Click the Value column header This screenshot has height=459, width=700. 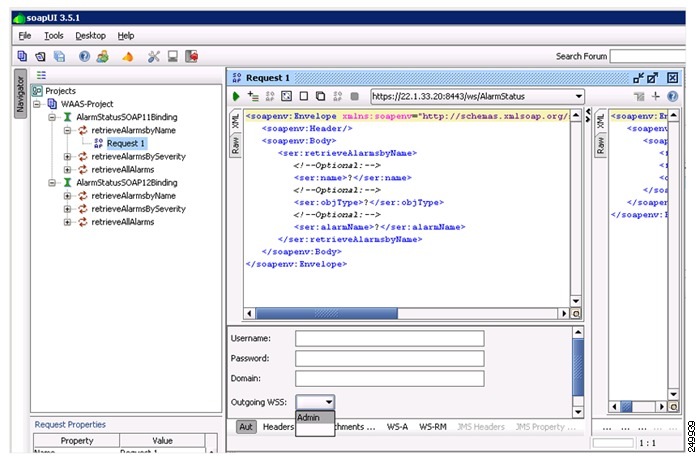click(x=162, y=441)
